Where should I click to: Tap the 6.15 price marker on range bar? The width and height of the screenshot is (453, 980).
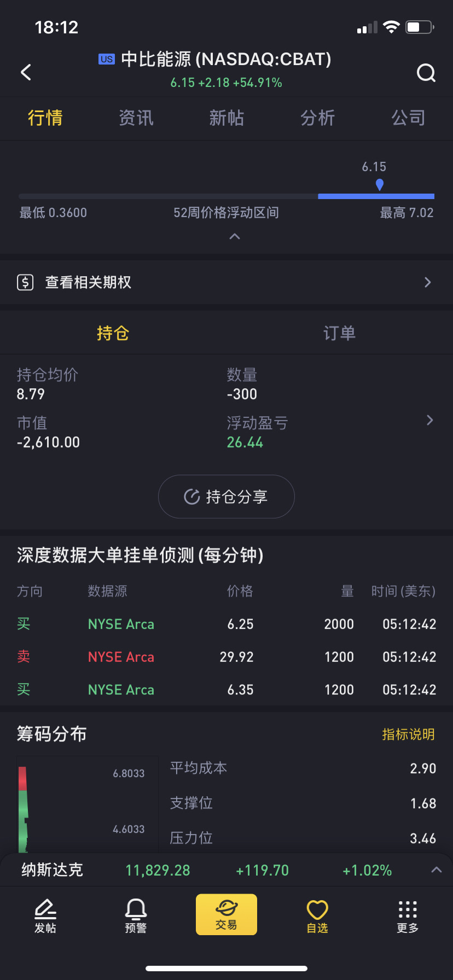[379, 184]
